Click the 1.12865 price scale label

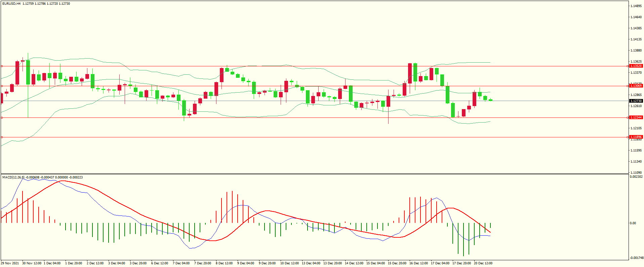pyautogui.click(x=636, y=95)
